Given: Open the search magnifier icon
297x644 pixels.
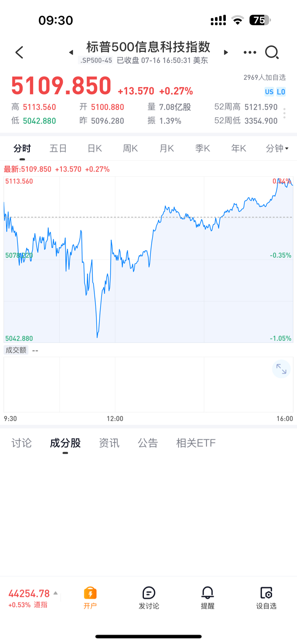Looking at the screenshot, I should point(272,52).
